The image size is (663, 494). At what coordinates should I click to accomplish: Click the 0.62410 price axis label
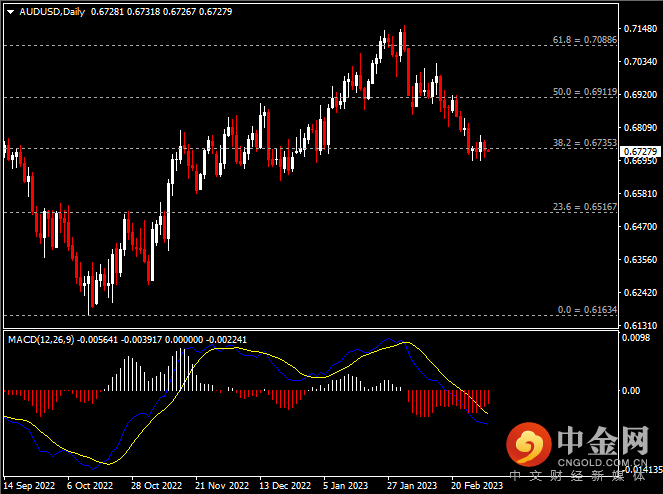(x=640, y=293)
